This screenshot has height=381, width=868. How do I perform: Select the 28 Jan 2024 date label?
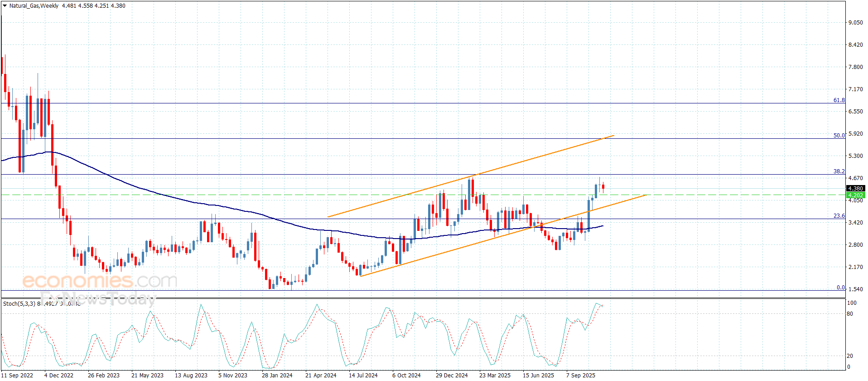pos(277,375)
